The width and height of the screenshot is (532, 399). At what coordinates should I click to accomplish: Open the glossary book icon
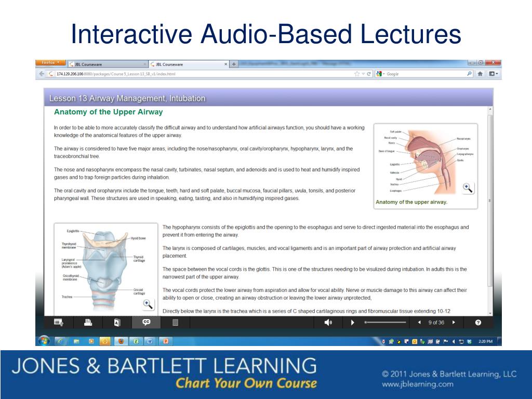[x=117, y=323]
